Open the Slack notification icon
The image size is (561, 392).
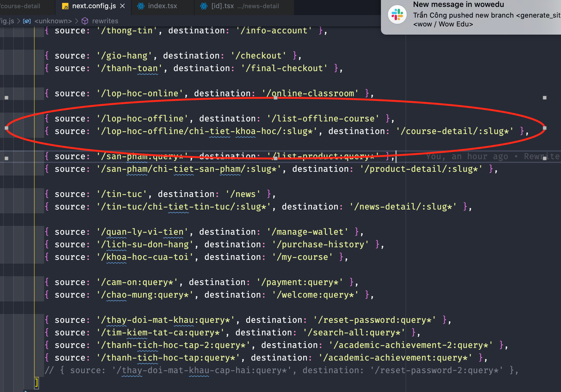tap(397, 14)
